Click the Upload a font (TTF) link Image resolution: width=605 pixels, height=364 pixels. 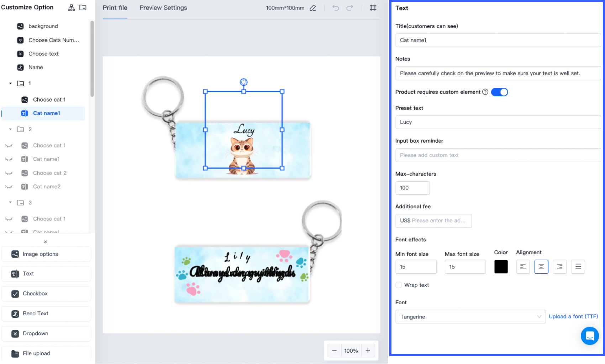tap(573, 316)
